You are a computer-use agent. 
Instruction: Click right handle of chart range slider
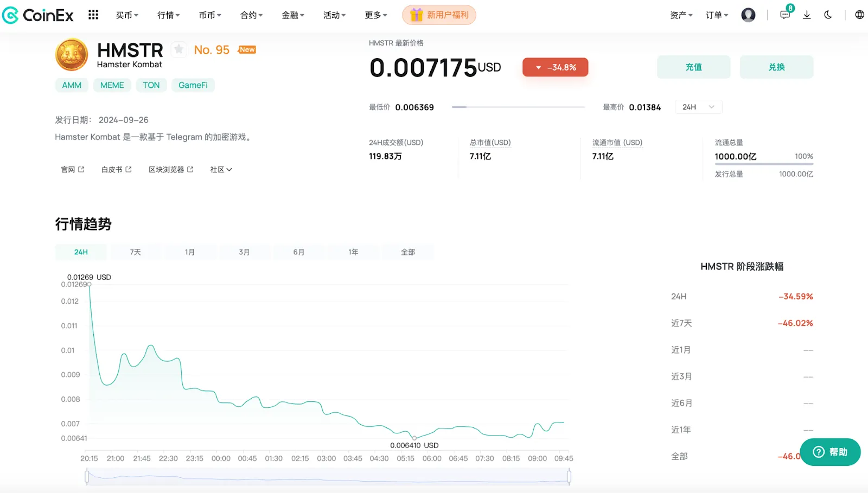[x=569, y=477]
